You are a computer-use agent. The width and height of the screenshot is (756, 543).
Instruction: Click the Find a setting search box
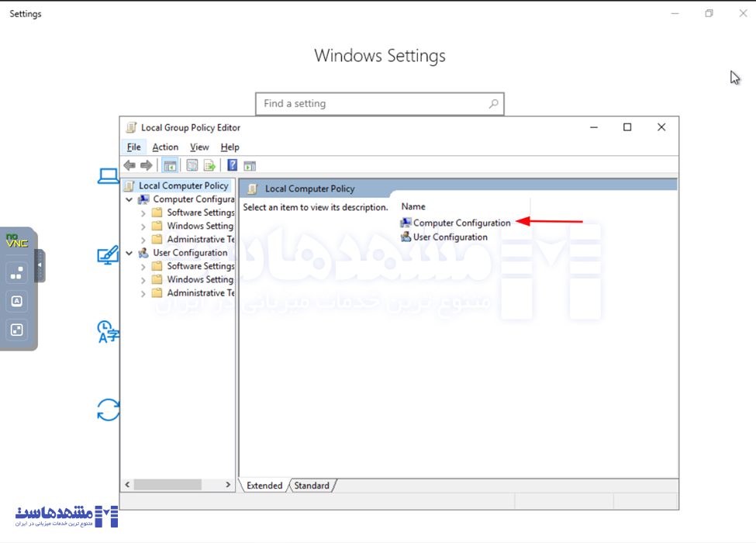tap(372, 104)
